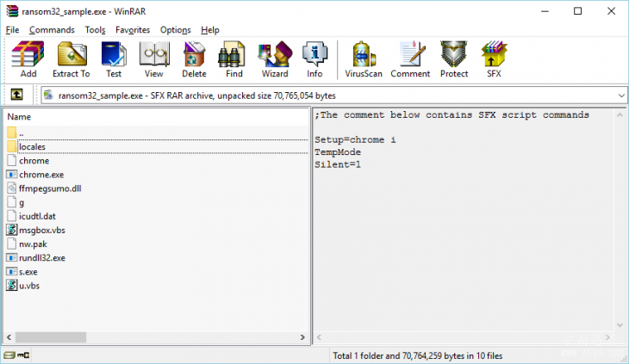Click the file list scroll left arrow
Image resolution: width=629 pixels, height=364 pixels.
[9, 337]
